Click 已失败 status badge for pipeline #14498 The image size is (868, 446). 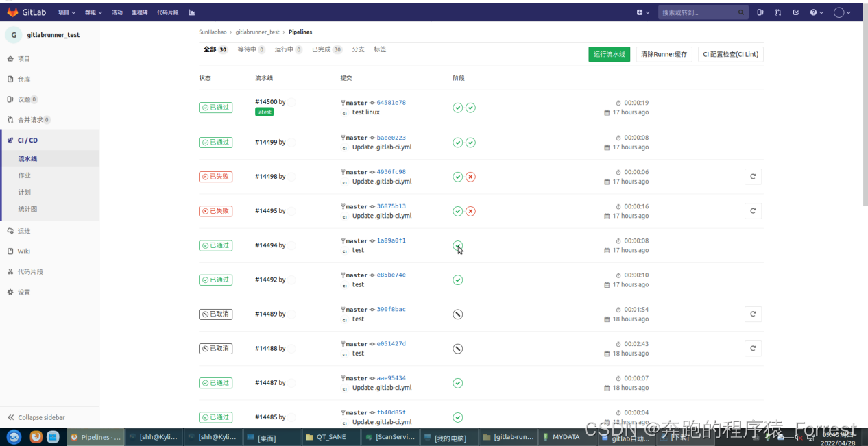(215, 177)
